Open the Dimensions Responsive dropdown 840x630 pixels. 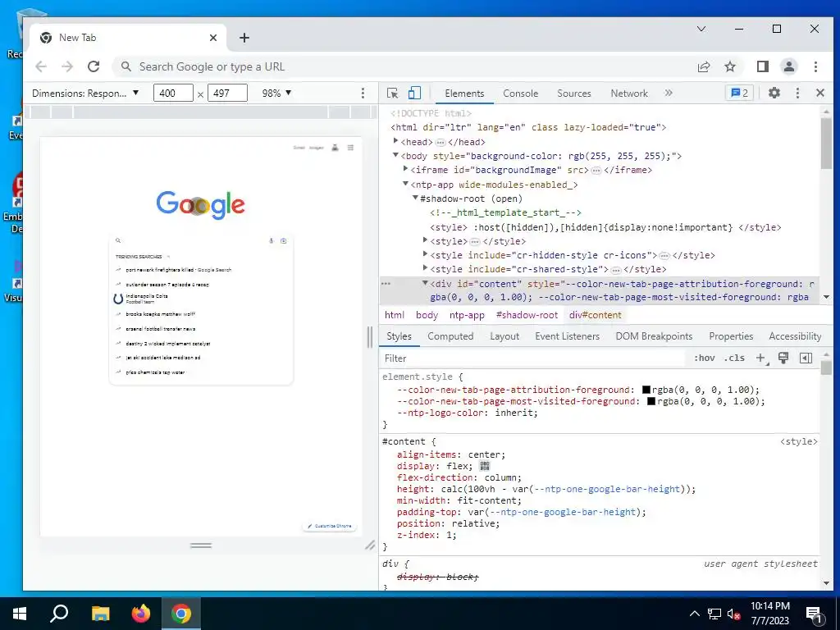[85, 94]
